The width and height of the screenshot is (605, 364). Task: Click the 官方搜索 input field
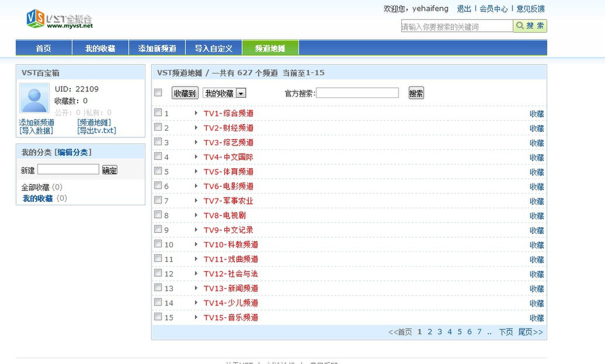pos(357,93)
